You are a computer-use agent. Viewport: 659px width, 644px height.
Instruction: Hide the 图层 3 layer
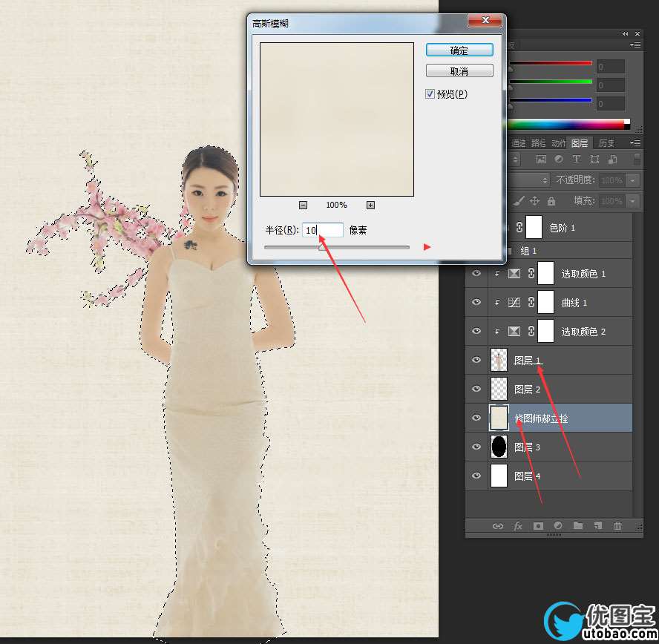(476, 447)
